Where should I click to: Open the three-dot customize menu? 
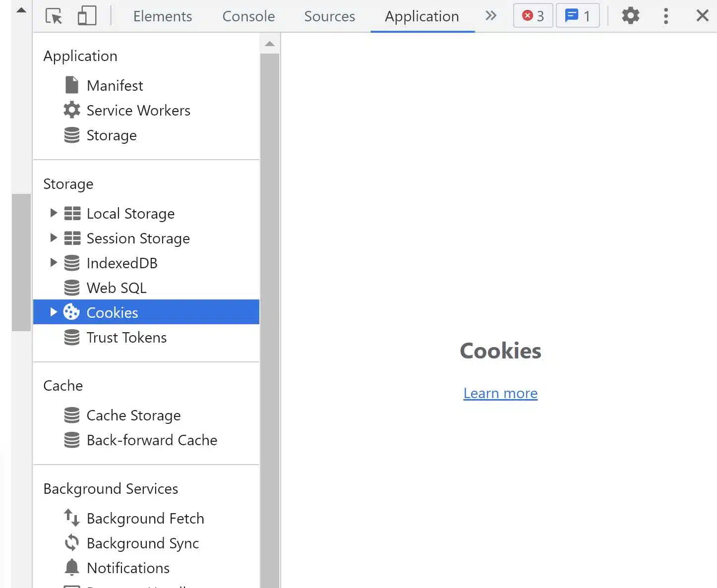666,15
